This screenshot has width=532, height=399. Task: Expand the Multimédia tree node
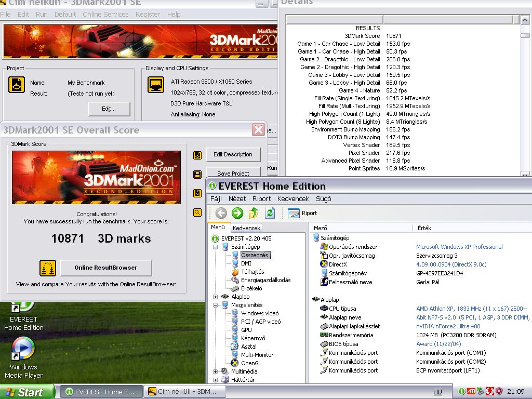click(215, 371)
